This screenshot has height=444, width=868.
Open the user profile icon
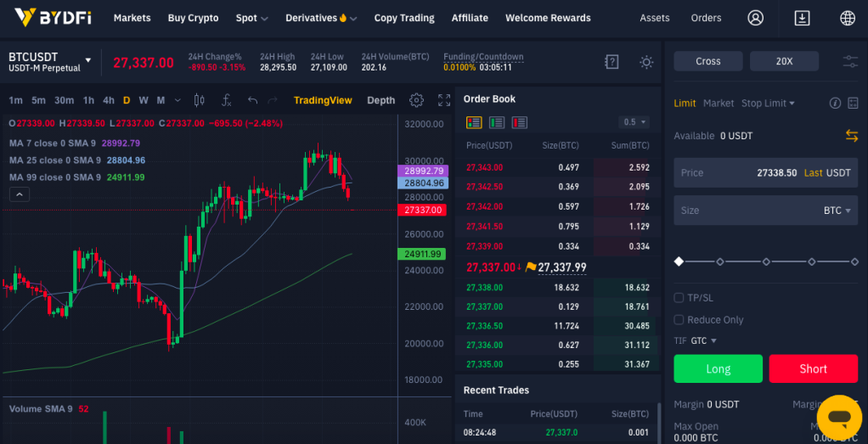[755, 18]
